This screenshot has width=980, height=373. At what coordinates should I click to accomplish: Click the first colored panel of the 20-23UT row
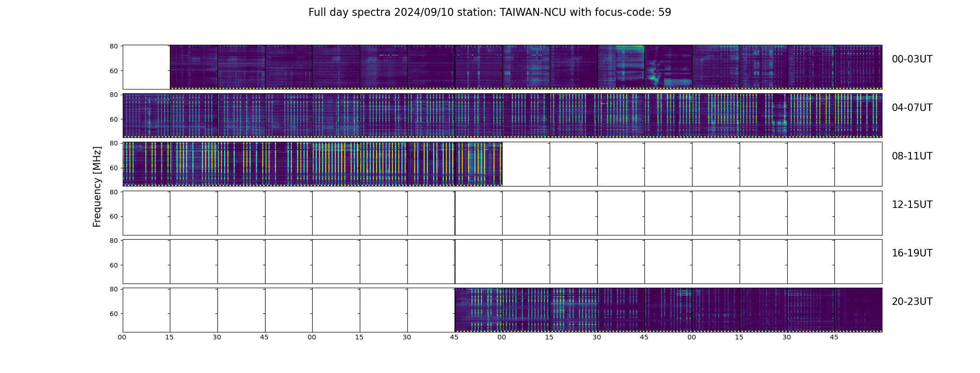478,310
